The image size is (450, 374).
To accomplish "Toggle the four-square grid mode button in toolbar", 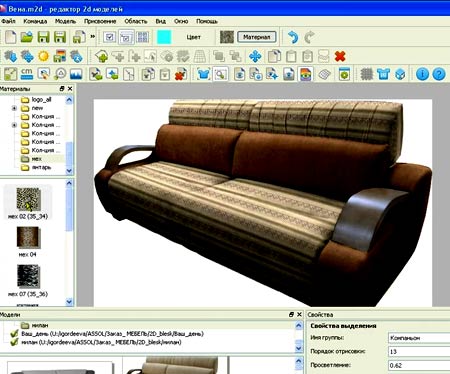I will click(x=143, y=37).
